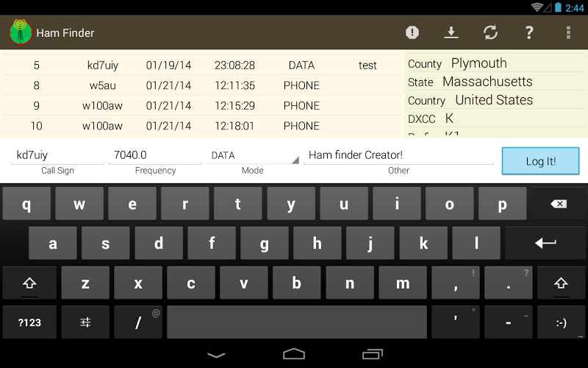Click the Log It! button
The width and height of the screenshot is (588, 368).
tap(540, 161)
